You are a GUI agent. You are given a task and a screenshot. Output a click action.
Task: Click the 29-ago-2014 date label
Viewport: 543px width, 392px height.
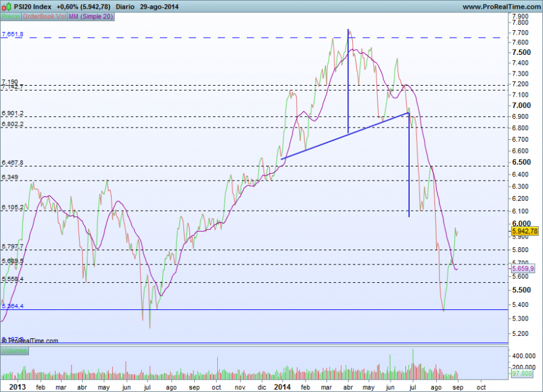coord(159,7)
